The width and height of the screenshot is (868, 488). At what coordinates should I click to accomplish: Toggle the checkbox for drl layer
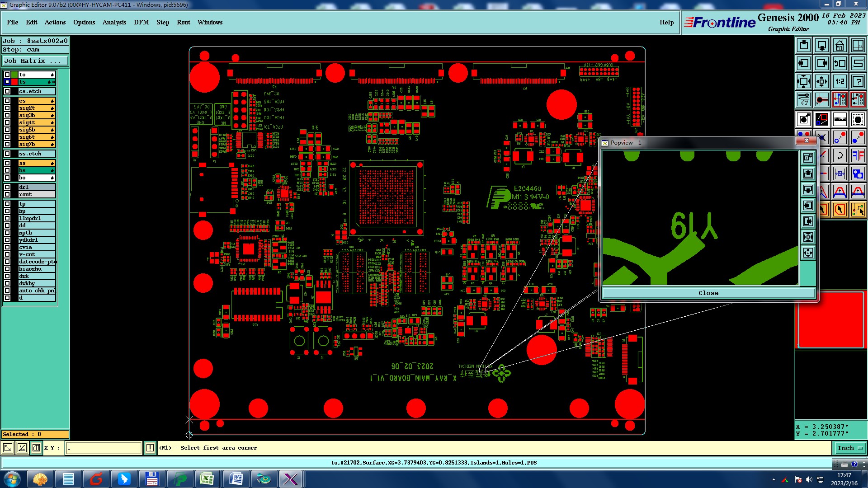[x=7, y=187]
